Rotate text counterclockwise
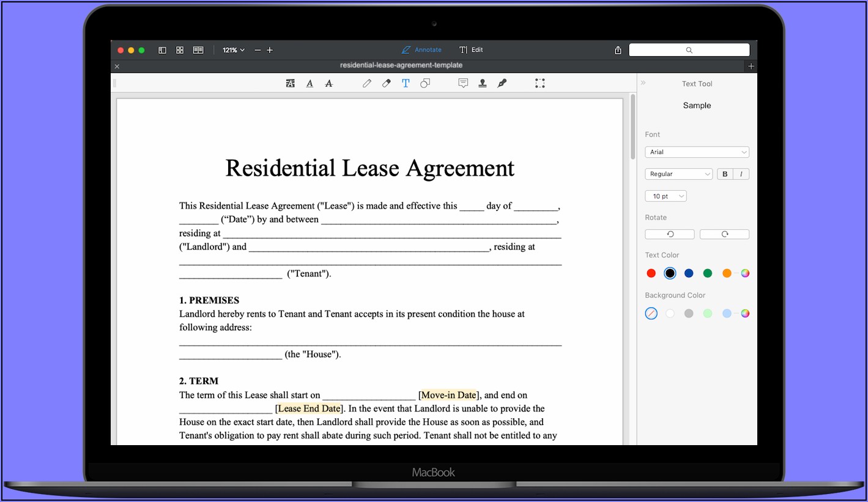 [670, 234]
